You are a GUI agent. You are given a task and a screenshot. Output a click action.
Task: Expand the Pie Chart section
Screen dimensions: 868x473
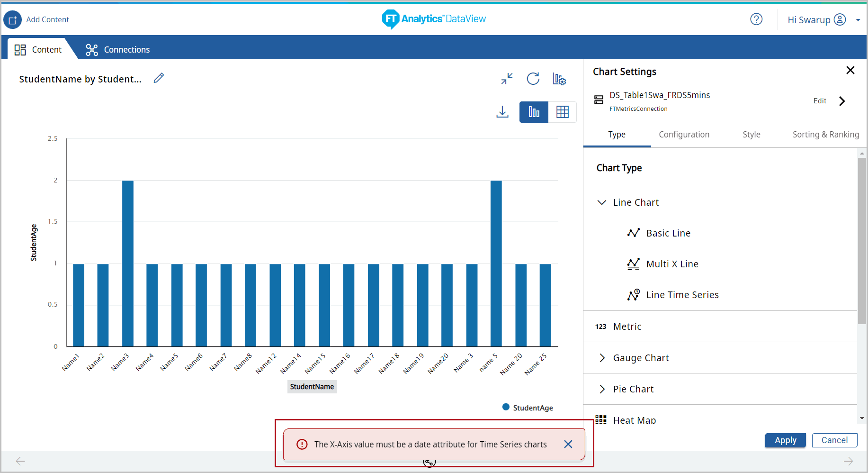click(x=602, y=389)
